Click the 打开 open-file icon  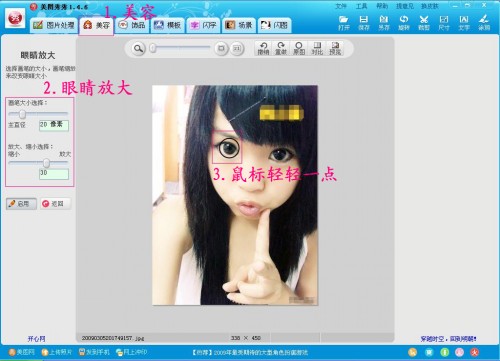pos(343,23)
